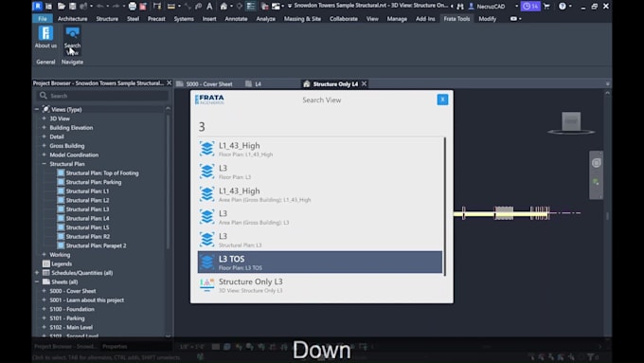The image size is (644, 363).
Task: Click the help question mark icon
Action: tap(563, 7)
